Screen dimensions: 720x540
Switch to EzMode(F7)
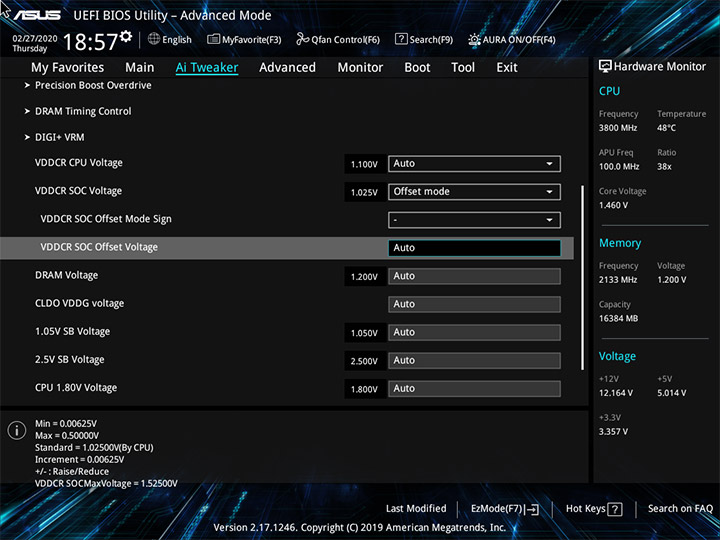pyautogui.click(x=505, y=509)
